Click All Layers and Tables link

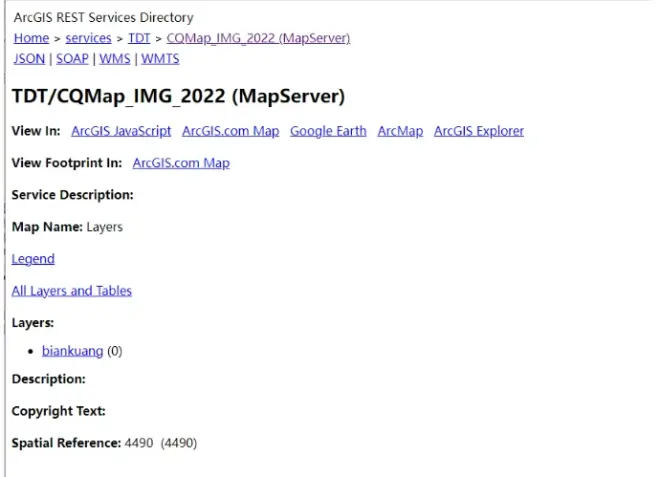pyautogui.click(x=71, y=291)
